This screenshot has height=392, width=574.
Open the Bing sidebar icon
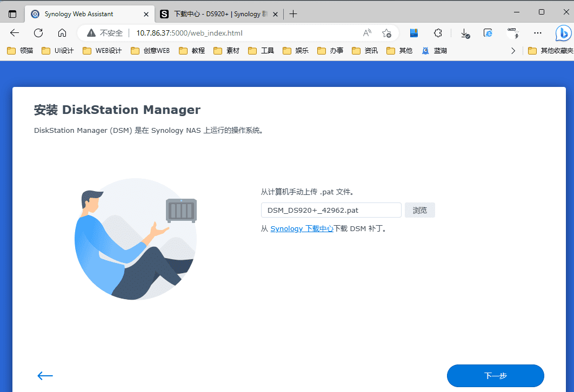pos(564,33)
